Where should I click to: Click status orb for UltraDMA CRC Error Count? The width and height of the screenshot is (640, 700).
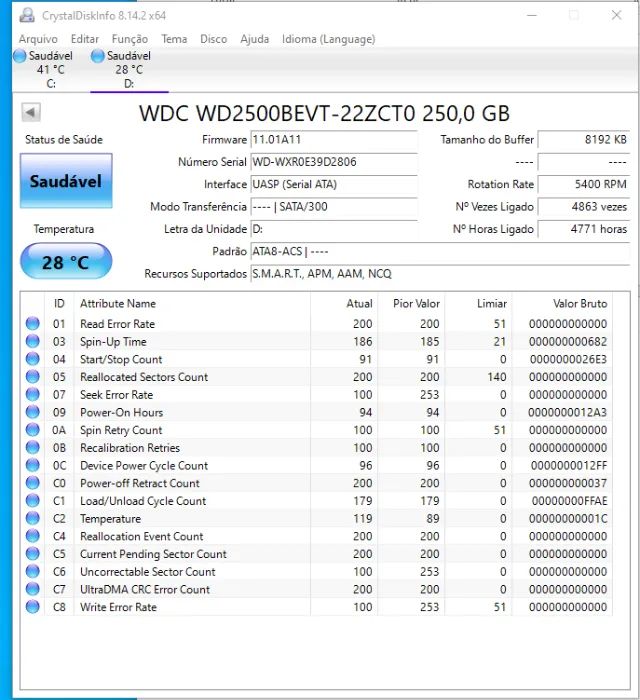click(x=33, y=589)
